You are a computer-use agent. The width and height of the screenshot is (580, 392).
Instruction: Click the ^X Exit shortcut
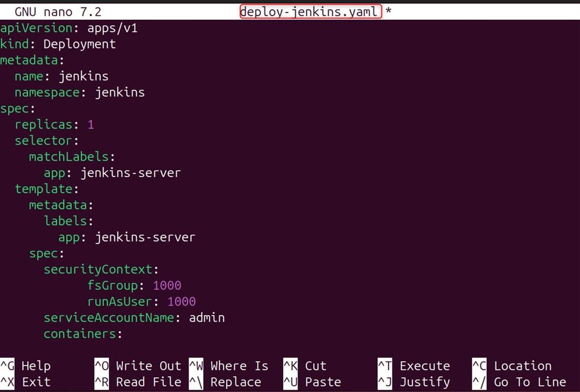click(x=25, y=382)
